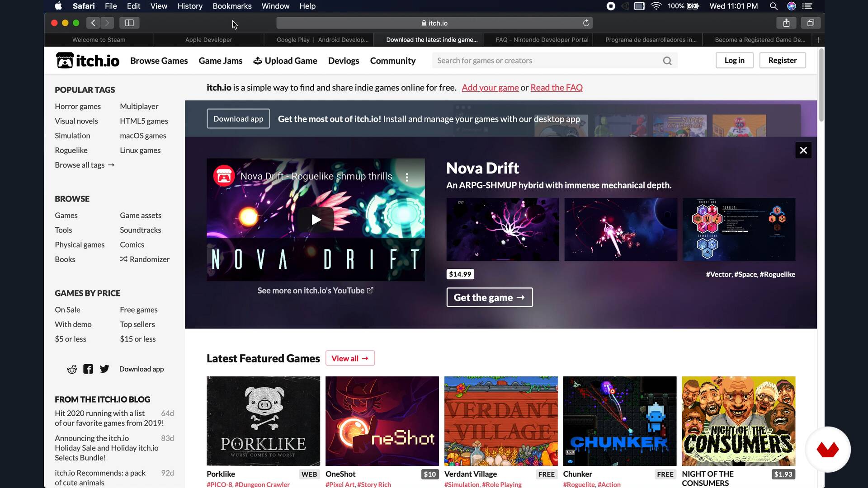The image size is (868, 488).
Task: Click View all featured games
Action: [x=350, y=358]
